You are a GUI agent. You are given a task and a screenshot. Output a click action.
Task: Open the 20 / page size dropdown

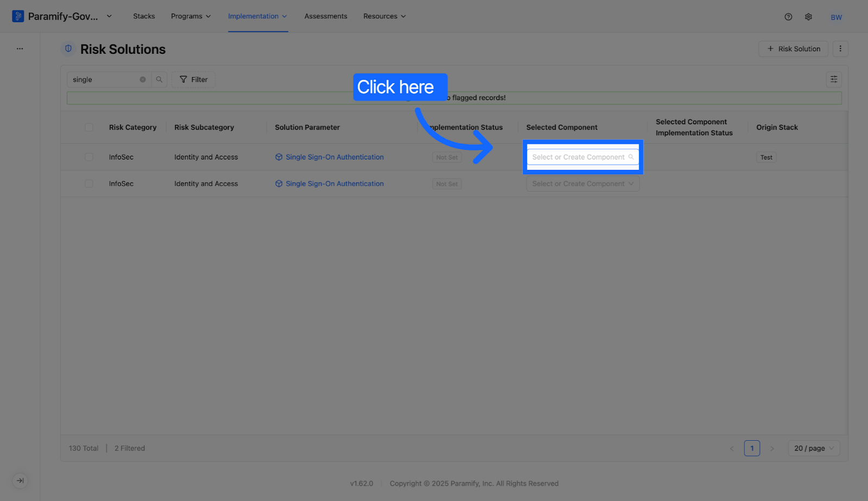click(x=814, y=448)
